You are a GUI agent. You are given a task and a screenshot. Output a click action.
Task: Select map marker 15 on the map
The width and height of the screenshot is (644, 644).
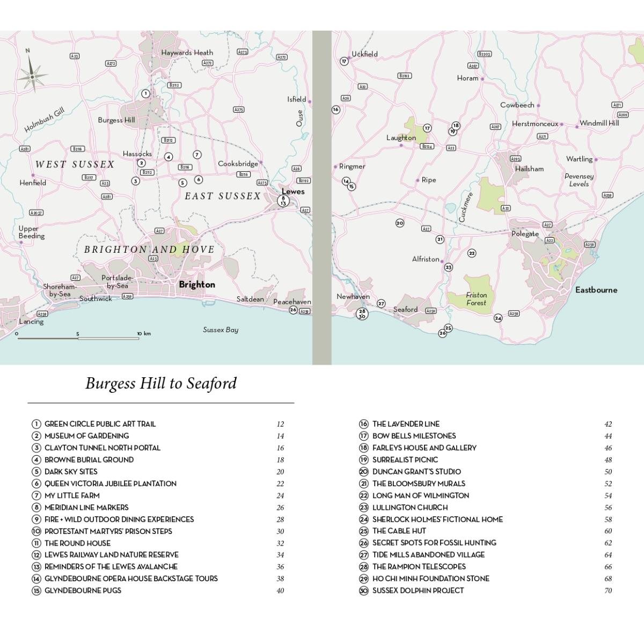click(x=352, y=187)
